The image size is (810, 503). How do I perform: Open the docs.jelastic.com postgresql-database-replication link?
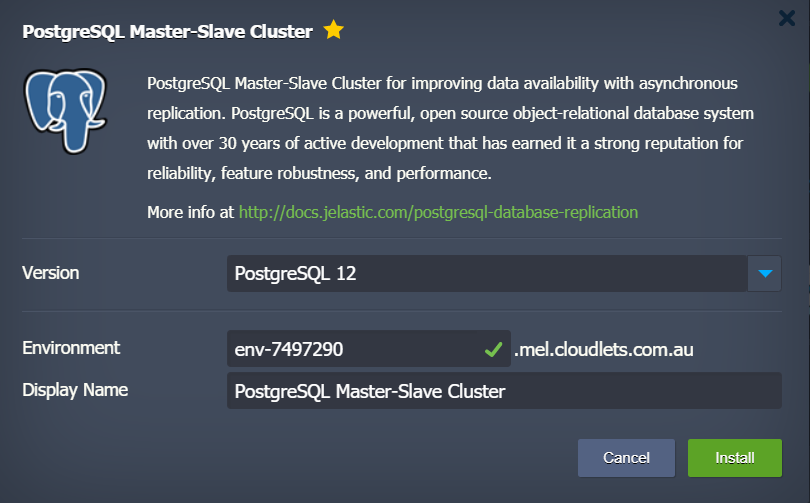click(x=438, y=212)
